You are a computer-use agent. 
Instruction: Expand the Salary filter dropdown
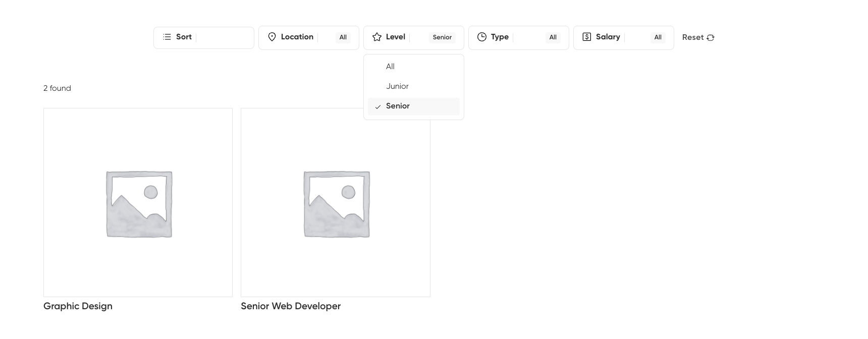pyautogui.click(x=623, y=38)
